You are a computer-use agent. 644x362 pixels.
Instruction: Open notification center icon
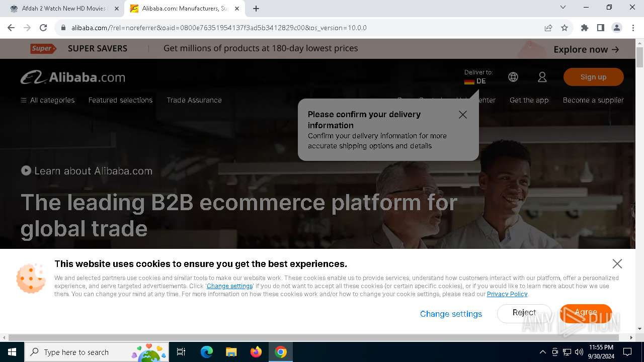(627, 352)
